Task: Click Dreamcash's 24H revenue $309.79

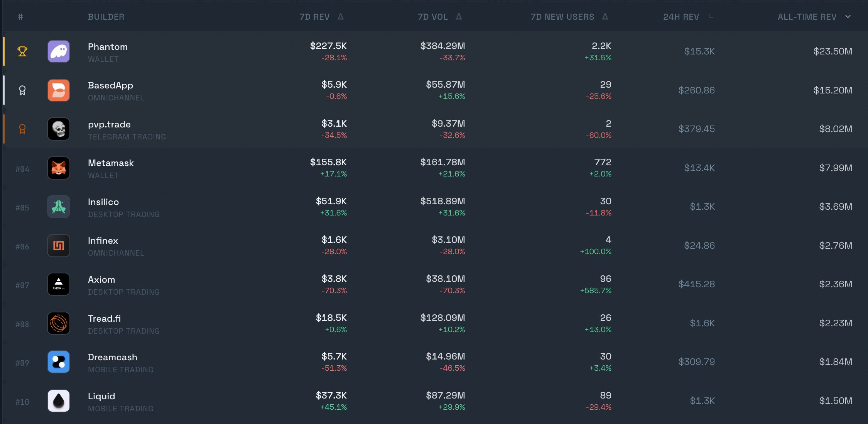Action: [x=697, y=362]
